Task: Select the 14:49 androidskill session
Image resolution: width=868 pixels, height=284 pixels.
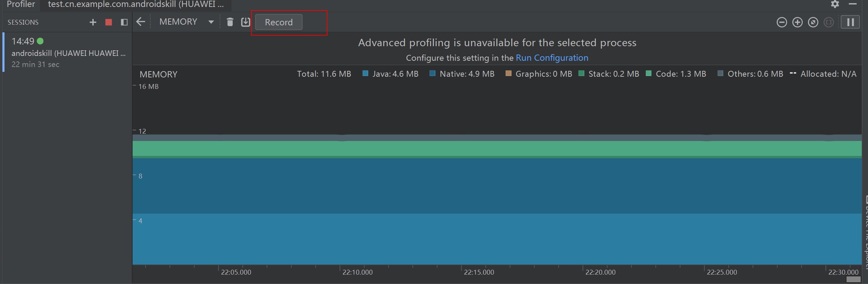Action: 68,52
